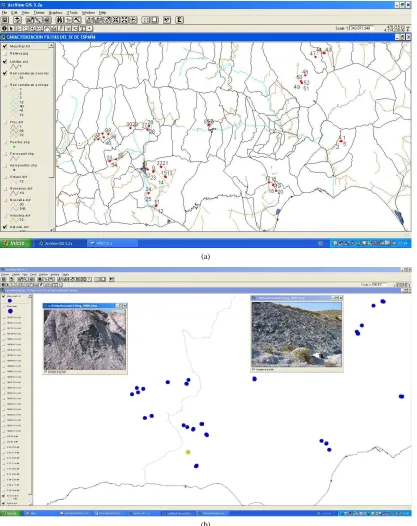Select the Pointer arrow tool in upper tool row
This screenshot has height=526, width=417.
11,29
